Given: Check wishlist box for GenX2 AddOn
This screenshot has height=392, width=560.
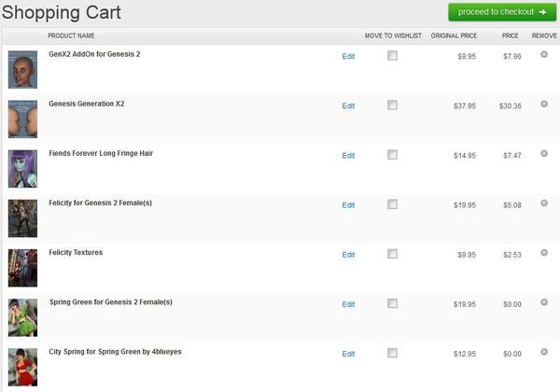Looking at the screenshot, I should [x=392, y=55].
